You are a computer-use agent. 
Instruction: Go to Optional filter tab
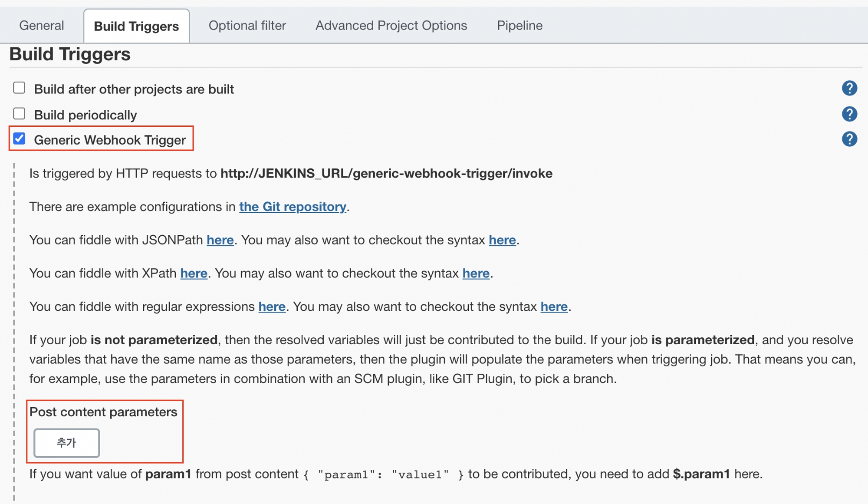(247, 26)
